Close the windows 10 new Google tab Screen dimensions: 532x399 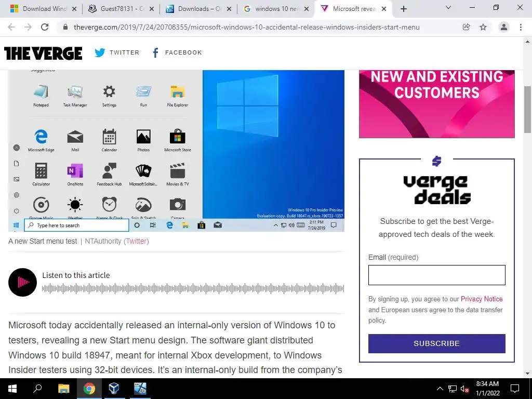pyautogui.click(x=307, y=9)
